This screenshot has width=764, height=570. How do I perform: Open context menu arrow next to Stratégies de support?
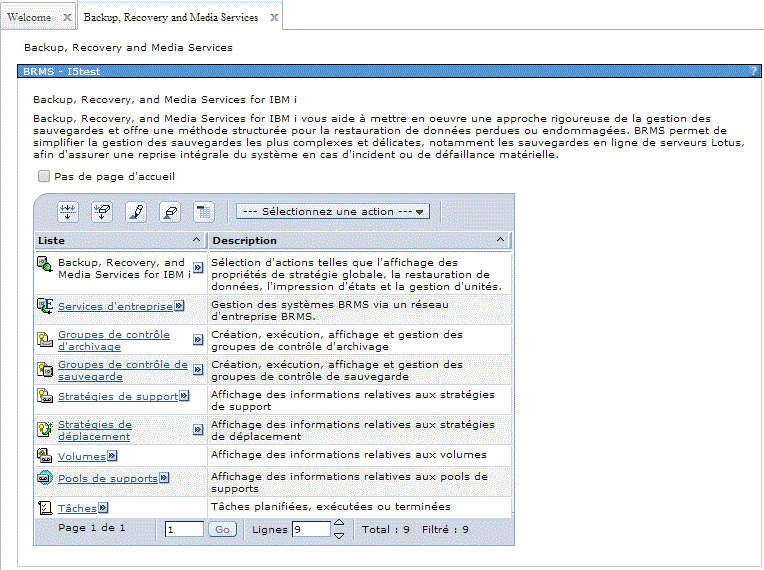[184, 396]
